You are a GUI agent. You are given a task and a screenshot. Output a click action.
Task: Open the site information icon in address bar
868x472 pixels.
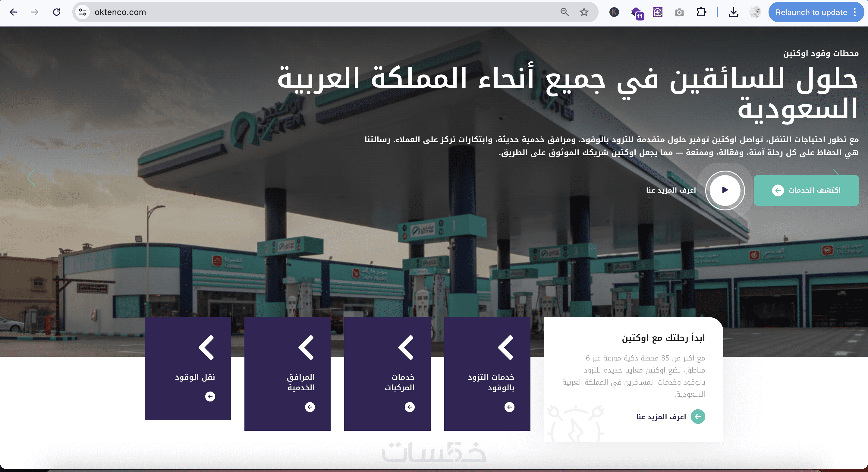83,12
